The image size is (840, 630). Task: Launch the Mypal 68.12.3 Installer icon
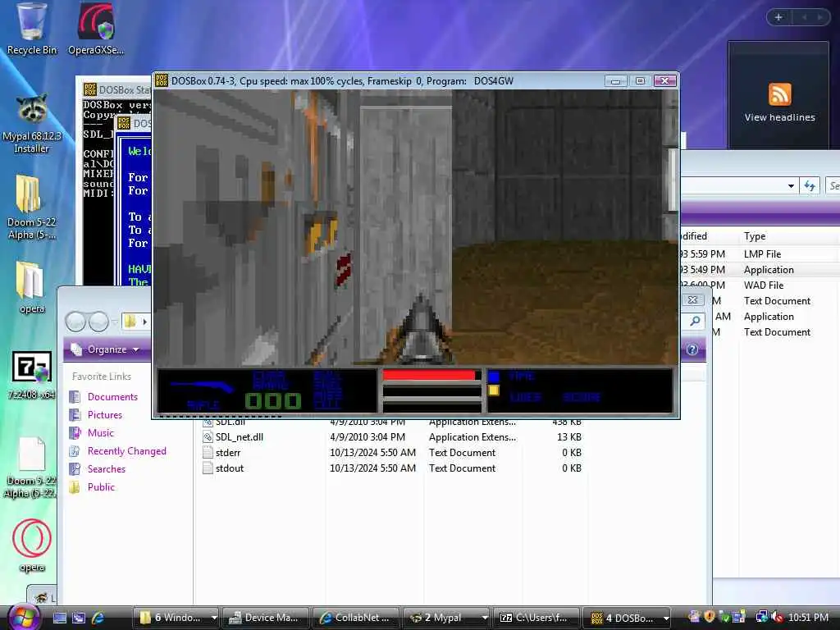tap(32, 125)
